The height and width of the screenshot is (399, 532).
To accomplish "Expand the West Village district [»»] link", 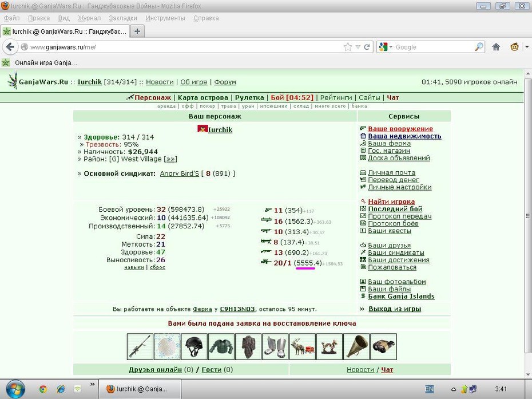I will pyautogui.click(x=170, y=159).
